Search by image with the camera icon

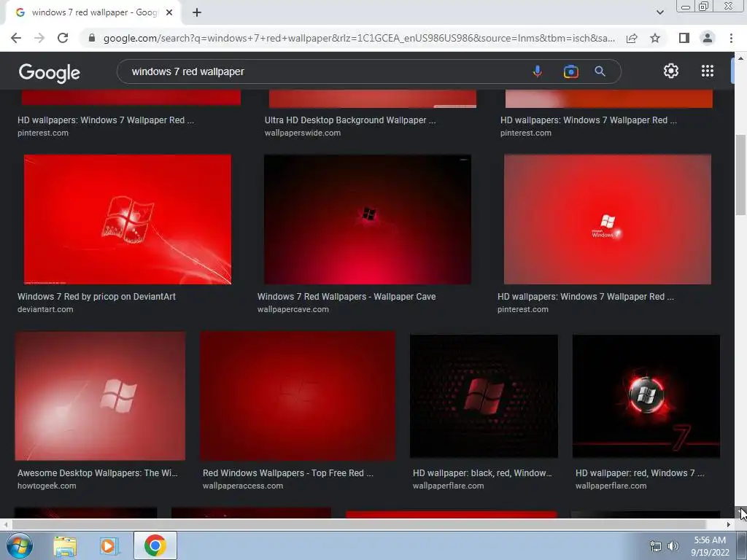(x=570, y=71)
